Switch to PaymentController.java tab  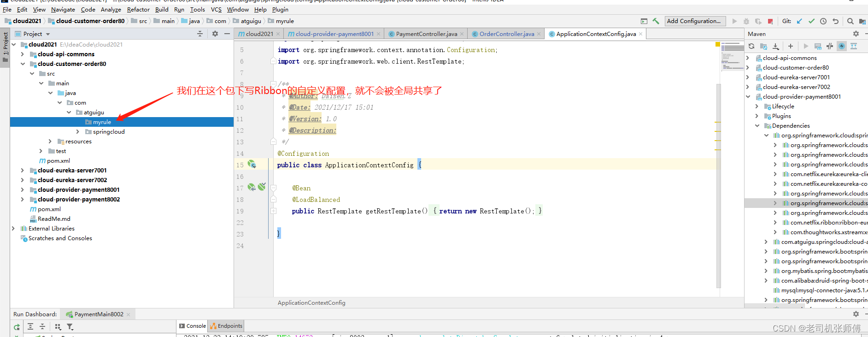click(426, 34)
